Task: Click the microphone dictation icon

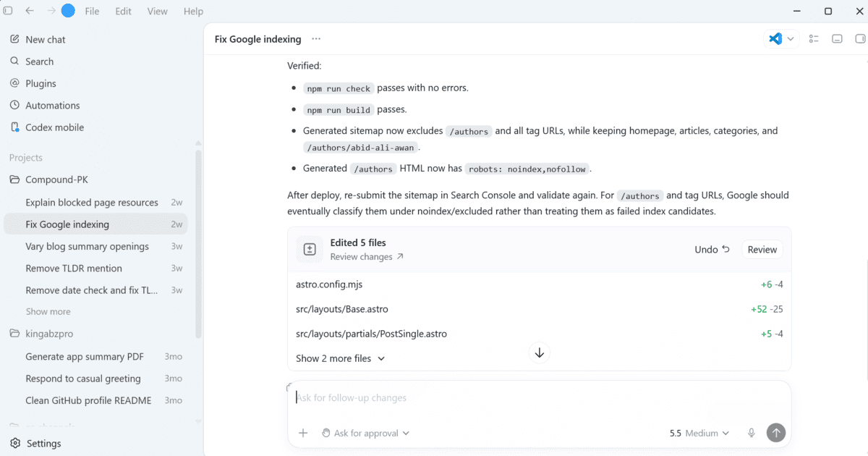Action: point(752,433)
